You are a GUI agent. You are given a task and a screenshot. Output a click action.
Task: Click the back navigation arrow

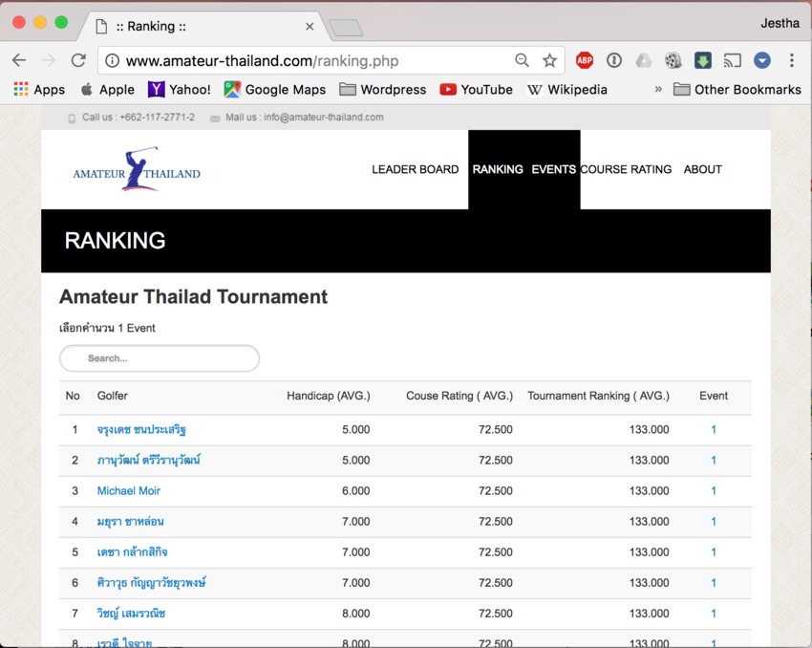point(19,59)
